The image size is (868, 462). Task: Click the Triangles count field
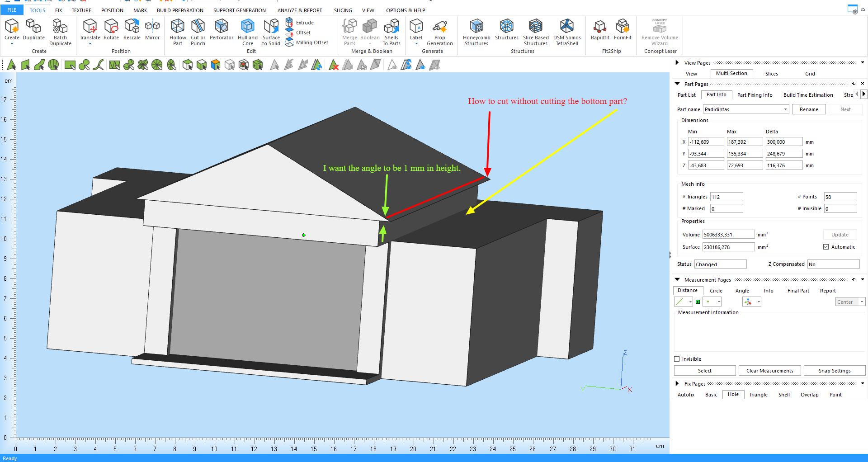pos(726,197)
